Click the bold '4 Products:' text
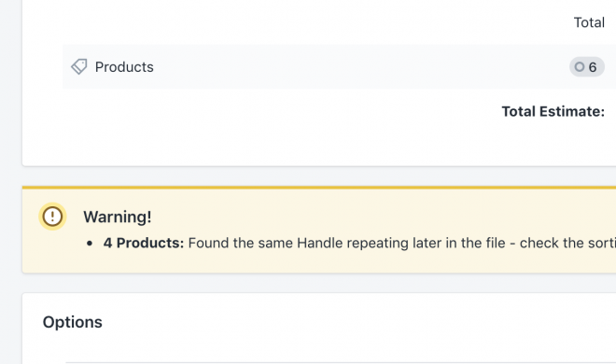 (x=144, y=243)
